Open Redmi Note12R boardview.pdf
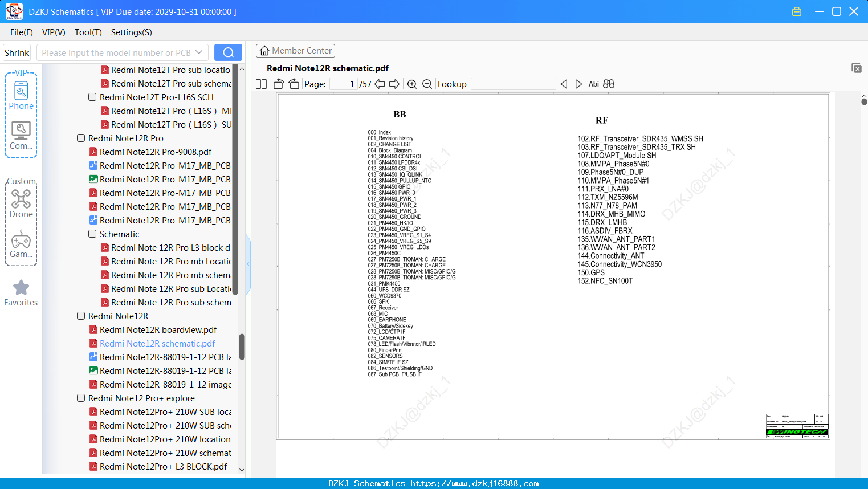Viewport: 868px width, 489px height. [153, 330]
